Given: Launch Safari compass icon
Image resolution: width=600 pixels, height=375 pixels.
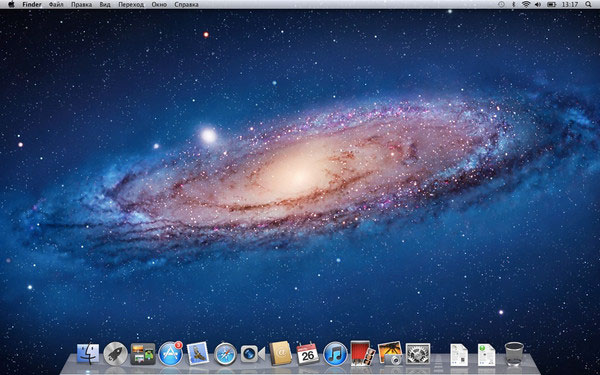Looking at the screenshot, I should [225, 354].
